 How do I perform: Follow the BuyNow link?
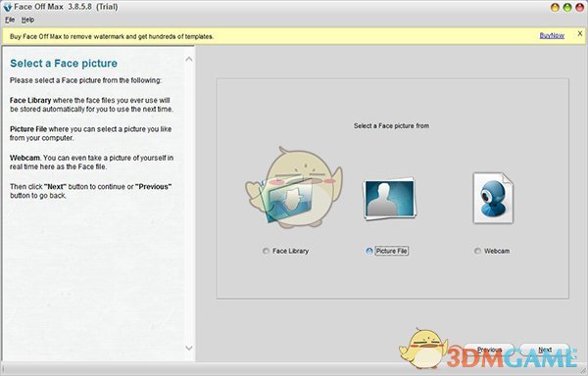[552, 35]
